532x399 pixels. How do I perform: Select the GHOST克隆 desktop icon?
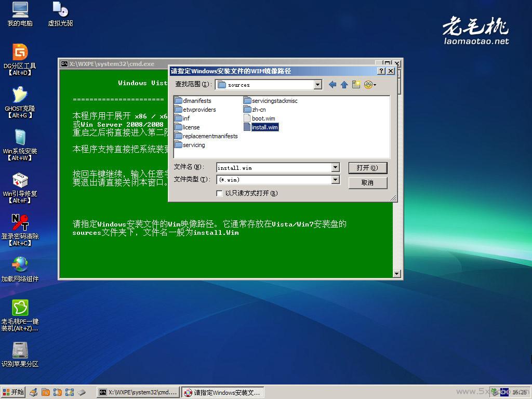click(x=20, y=95)
